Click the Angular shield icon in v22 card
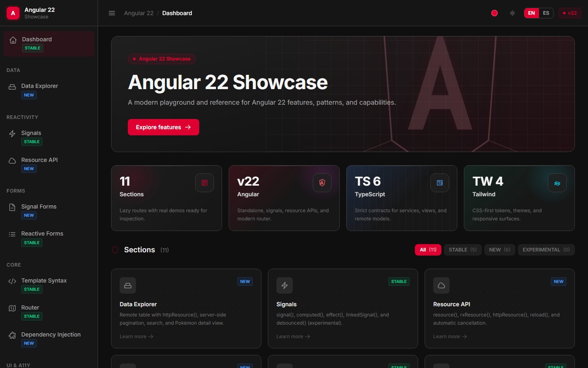 (322, 183)
